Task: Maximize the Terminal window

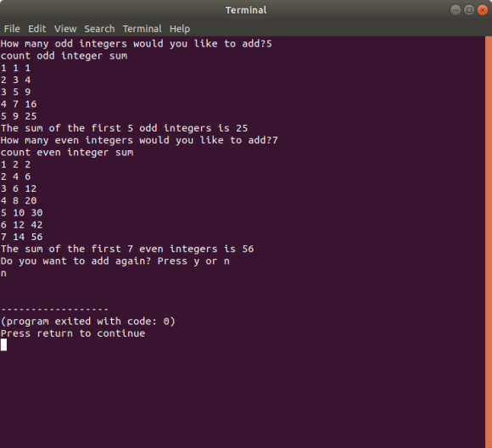Action: (x=469, y=10)
